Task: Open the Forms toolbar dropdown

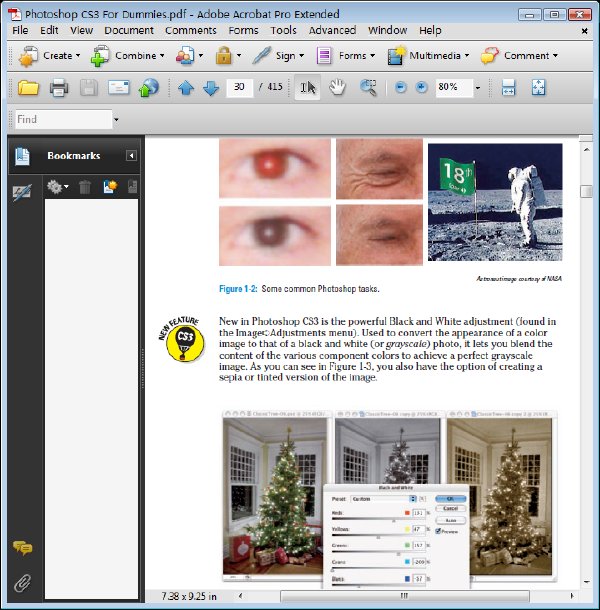Action: (346, 56)
